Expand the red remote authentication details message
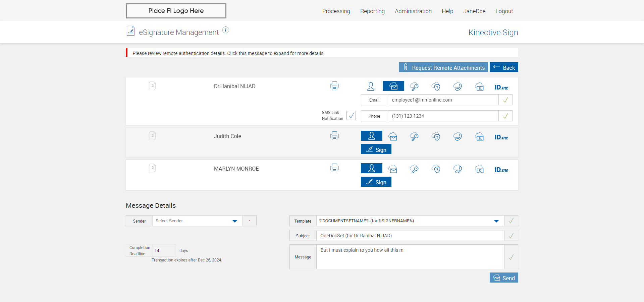 click(x=228, y=53)
